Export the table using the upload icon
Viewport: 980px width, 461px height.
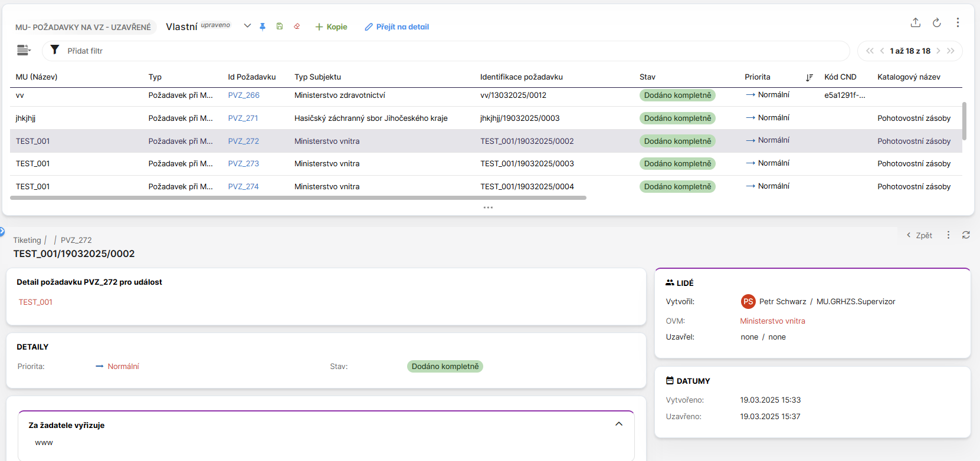coord(915,22)
